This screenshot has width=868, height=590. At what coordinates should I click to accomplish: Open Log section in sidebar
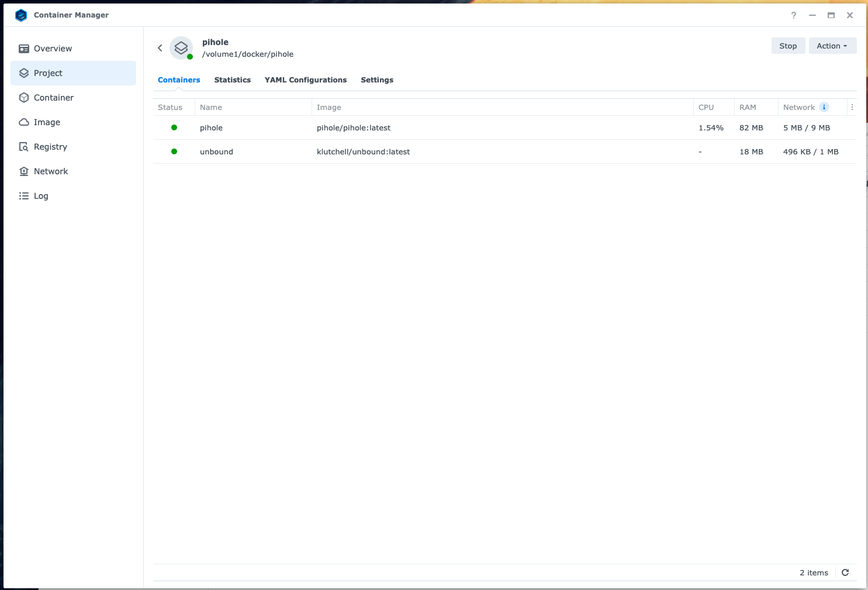pos(73,196)
